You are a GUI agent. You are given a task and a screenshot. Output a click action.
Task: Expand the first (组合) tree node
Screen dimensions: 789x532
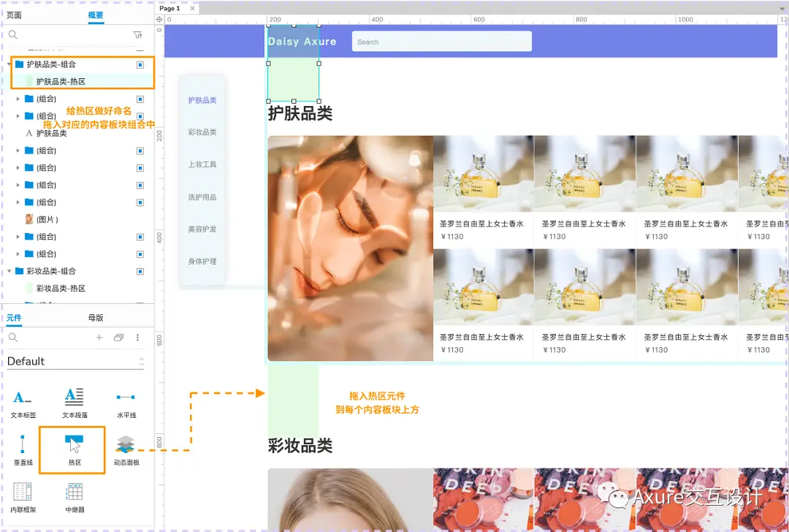point(17,99)
